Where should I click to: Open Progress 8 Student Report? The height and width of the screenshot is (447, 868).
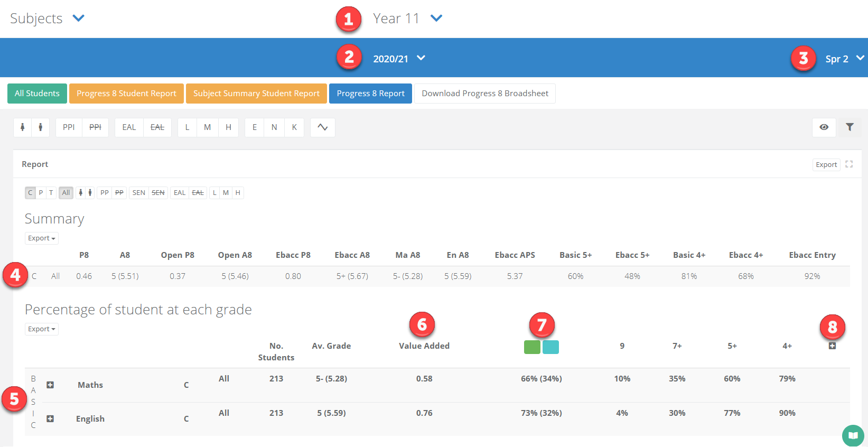point(126,94)
